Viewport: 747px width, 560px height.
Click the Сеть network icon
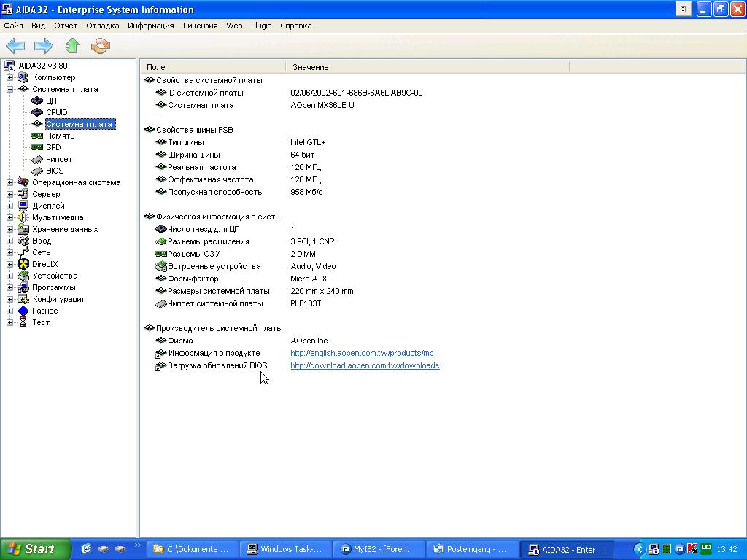click(23, 252)
